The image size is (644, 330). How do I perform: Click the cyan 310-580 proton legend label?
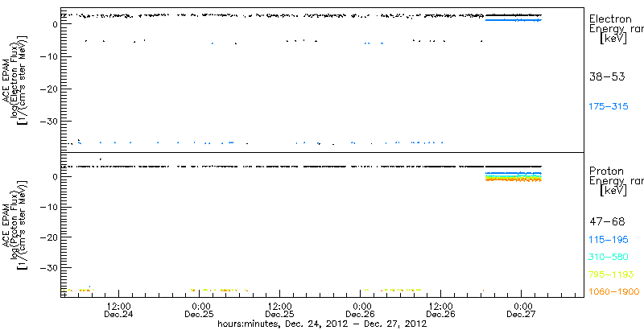click(x=609, y=258)
